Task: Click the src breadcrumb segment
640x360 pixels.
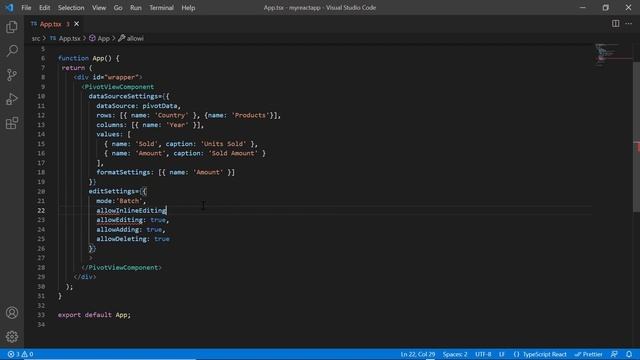Action: click(x=36, y=38)
